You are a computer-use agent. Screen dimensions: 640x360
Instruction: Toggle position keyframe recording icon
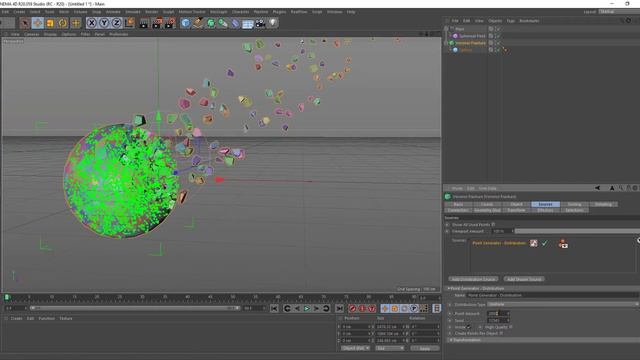384,309
